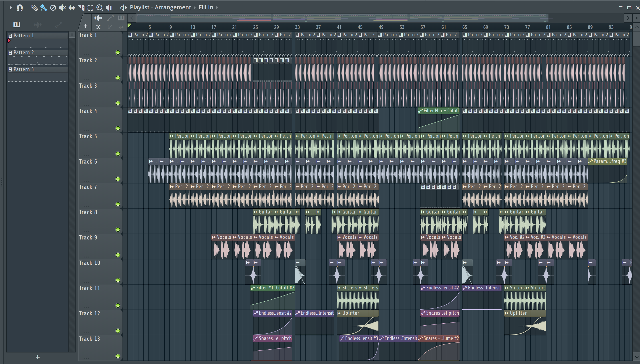
Task: Open menu of first Voc..#2 clip
Action: click(507, 237)
